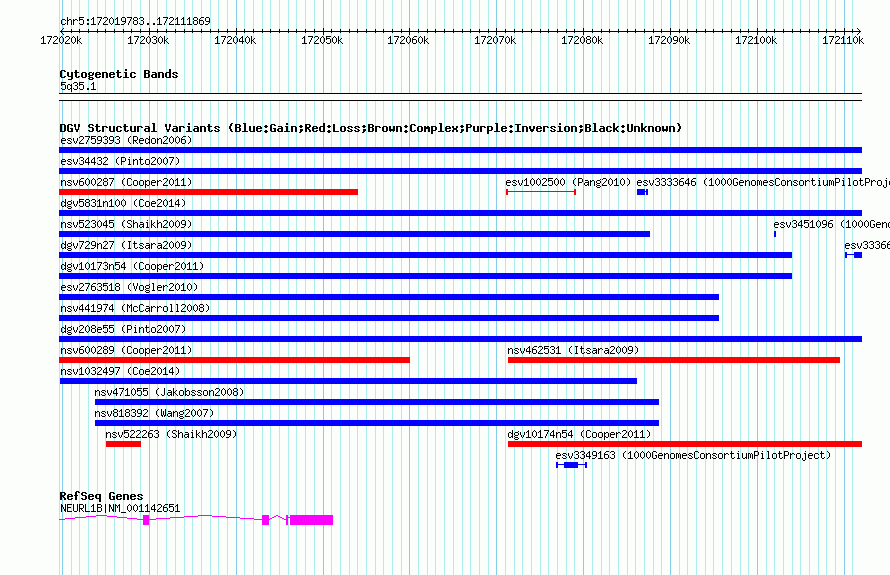Viewport: 890px width, 575px height.
Task: Open the nsv1032497 (Coe2014) label
Action: 120,371
